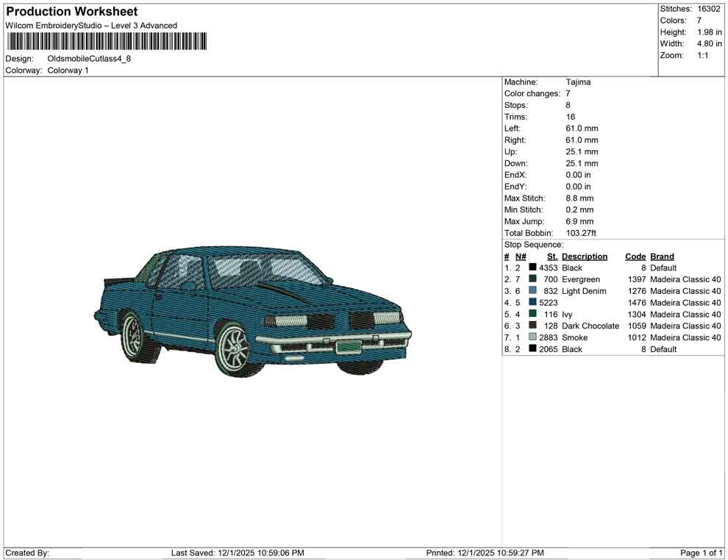Click the Page 1 of 1 footer text

point(702,553)
